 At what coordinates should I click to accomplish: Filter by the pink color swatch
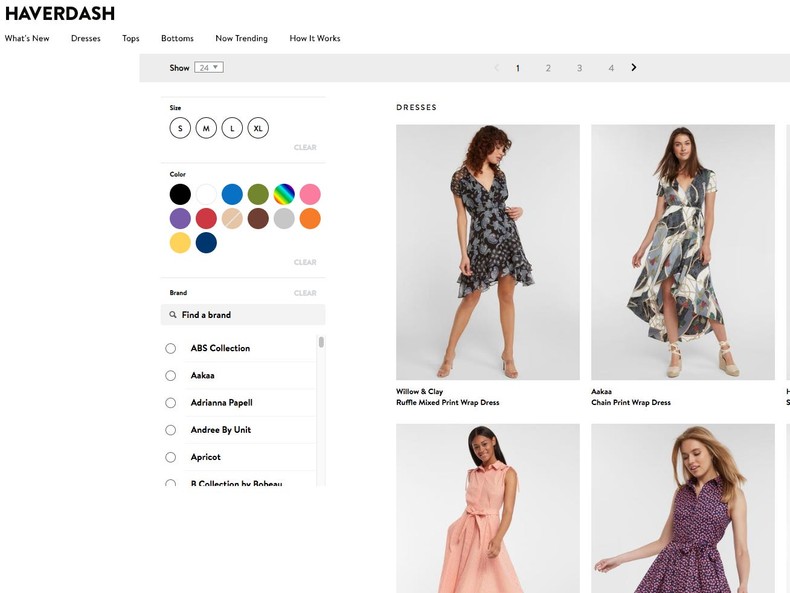point(310,194)
